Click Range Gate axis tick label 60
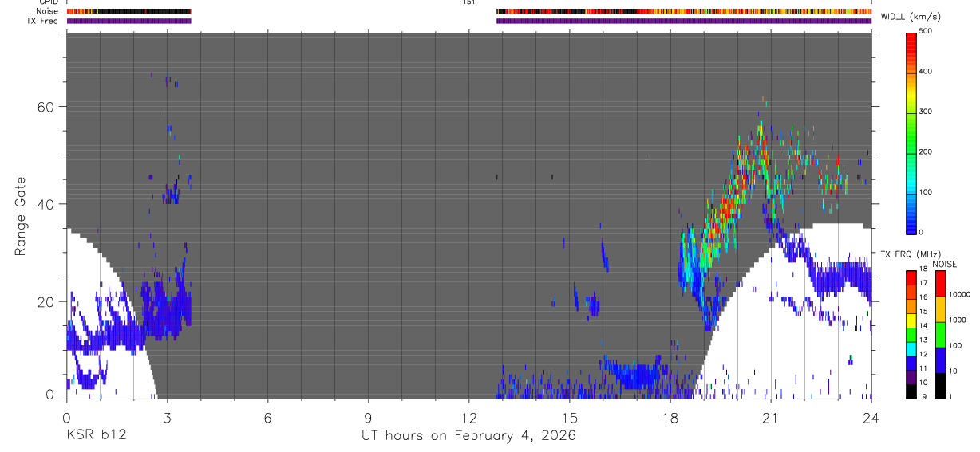Viewport: 980px width, 452px height. [47, 107]
